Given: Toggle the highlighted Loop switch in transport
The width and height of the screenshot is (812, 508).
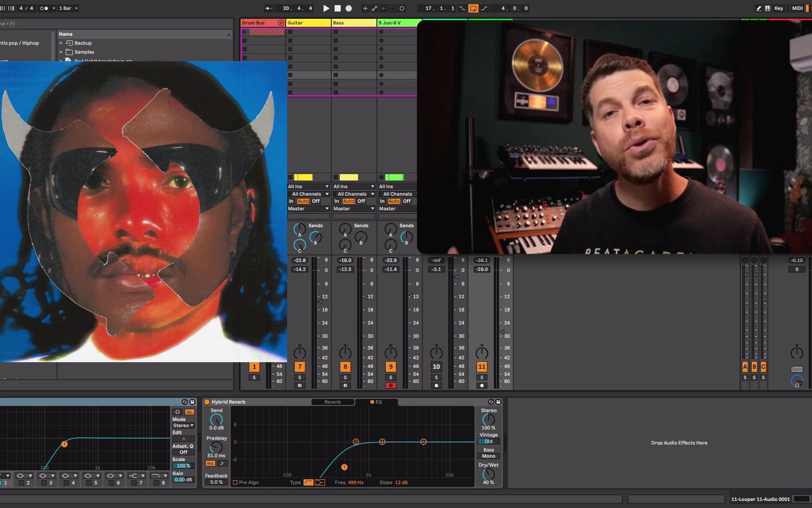Looking at the screenshot, I should (473, 8).
